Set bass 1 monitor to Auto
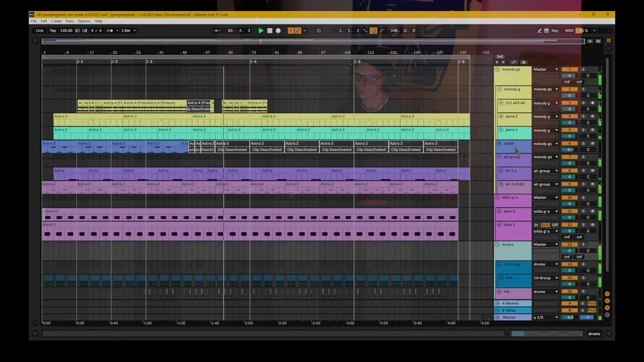This screenshot has width=644, height=362. [x=545, y=225]
